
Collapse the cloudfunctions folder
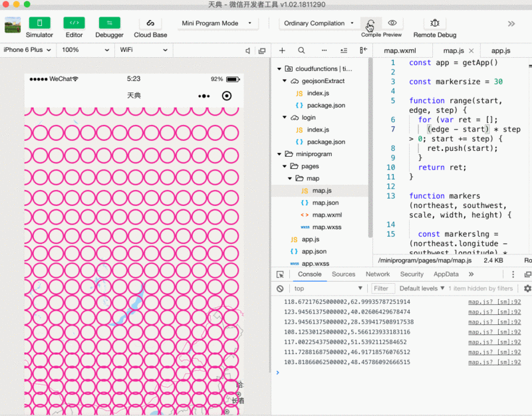[x=279, y=69]
